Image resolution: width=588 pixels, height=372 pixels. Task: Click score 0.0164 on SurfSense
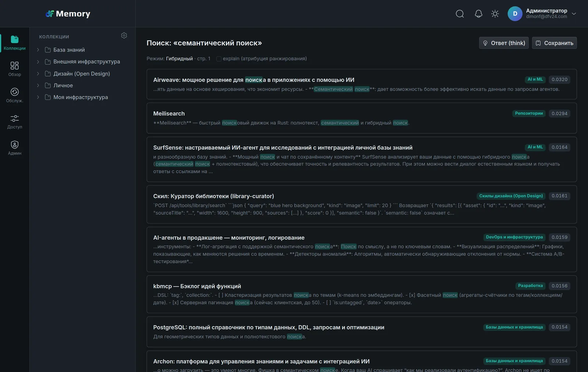coord(559,147)
